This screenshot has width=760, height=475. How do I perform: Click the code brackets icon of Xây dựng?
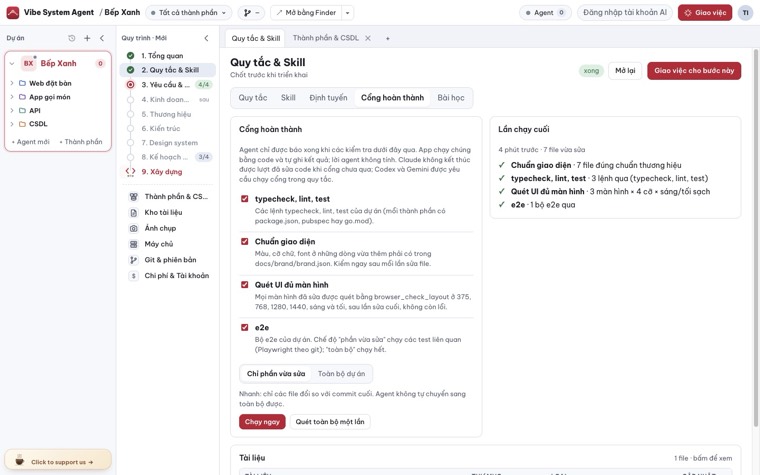click(x=130, y=171)
